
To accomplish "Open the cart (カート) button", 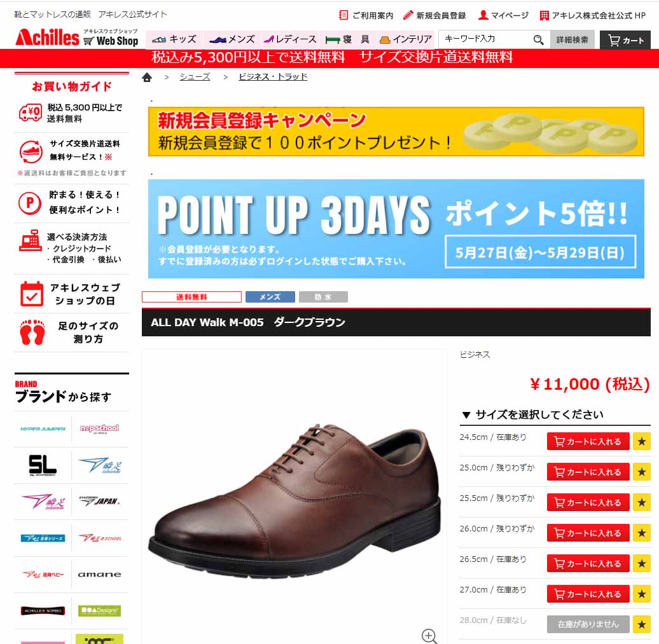I will 625,40.
